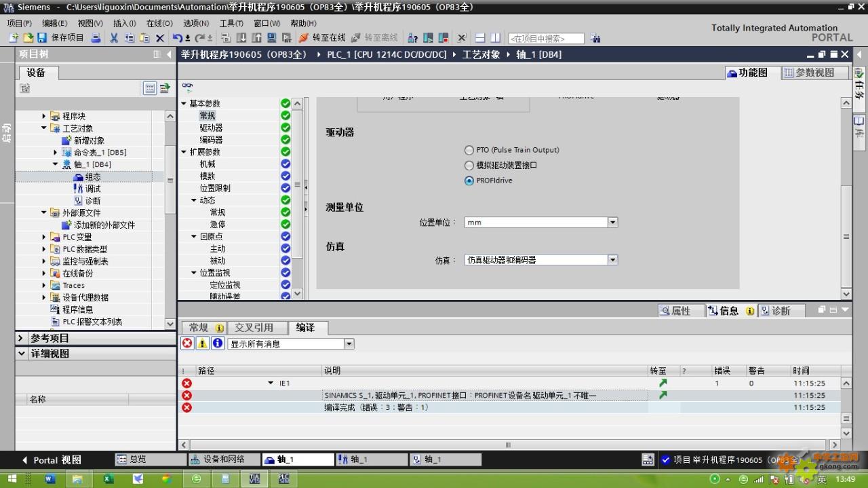
Task: Collapse the 轴_1 [DB4] tree node
Action: (56, 164)
